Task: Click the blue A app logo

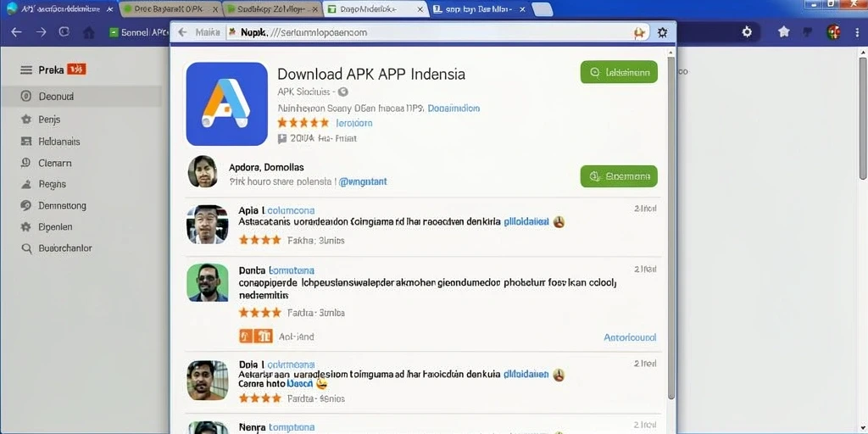Action: tap(227, 103)
